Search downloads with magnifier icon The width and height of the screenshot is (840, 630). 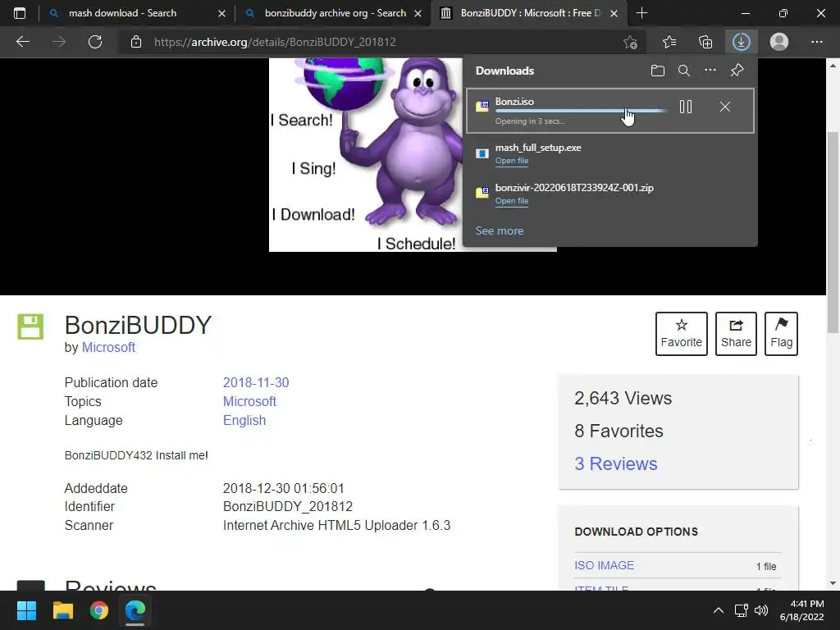click(684, 71)
